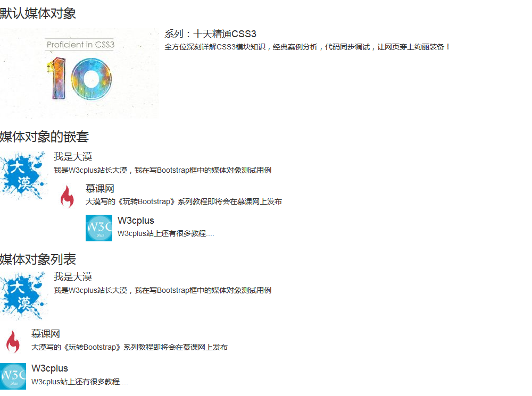The image size is (532, 396).
Task: Click 慕课网 heading in nested section
Action: (x=100, y=189)
